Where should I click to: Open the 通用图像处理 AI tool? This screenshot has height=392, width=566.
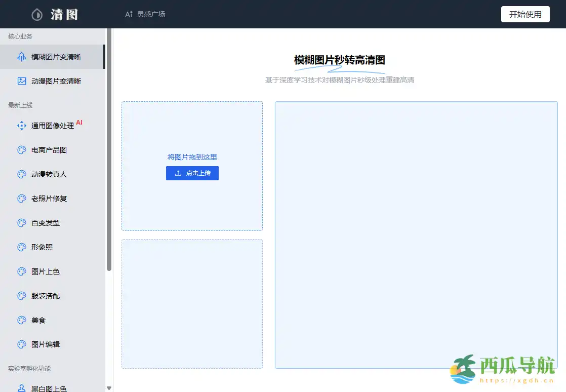point(51,125)
